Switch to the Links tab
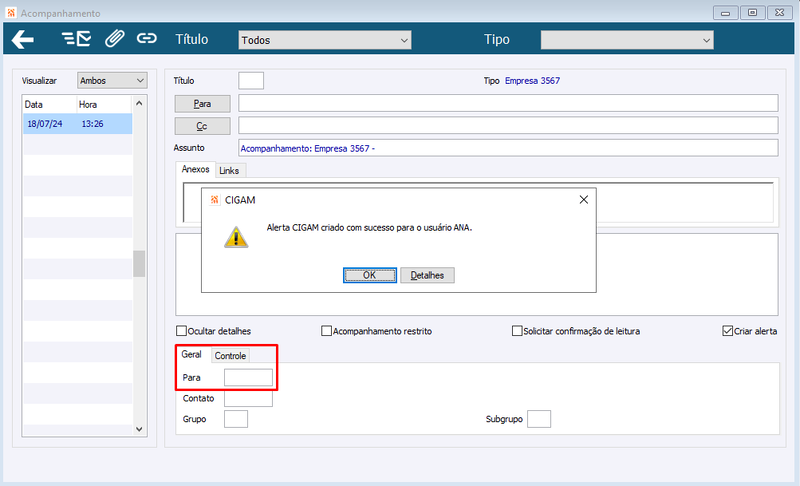This screenshot has height=486, width=800. [x=229, y=171]
